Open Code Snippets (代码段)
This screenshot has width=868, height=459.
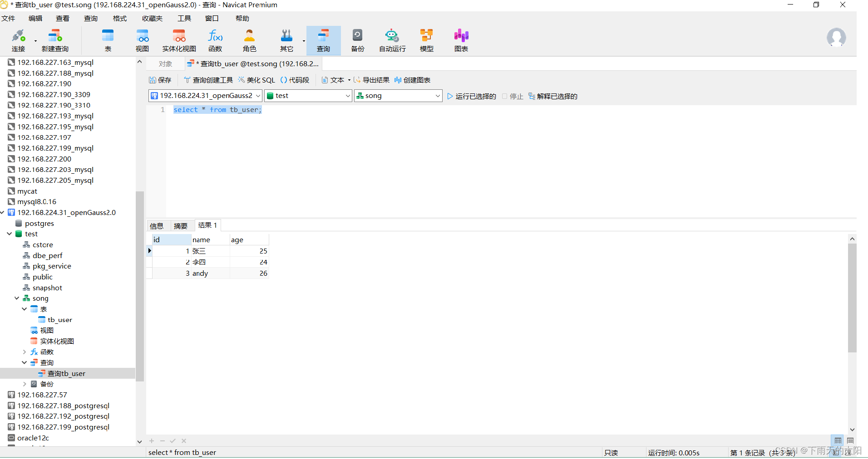coord(295,80)
